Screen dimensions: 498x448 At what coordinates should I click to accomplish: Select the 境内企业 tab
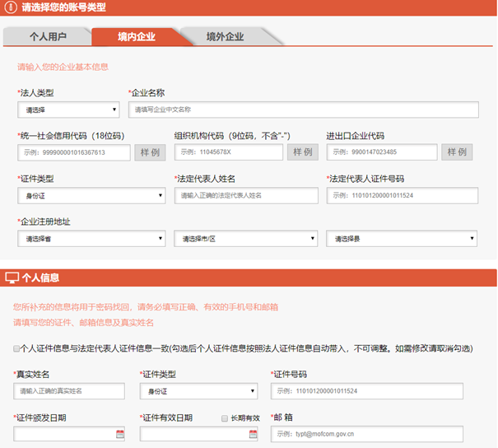click(136, 37)
